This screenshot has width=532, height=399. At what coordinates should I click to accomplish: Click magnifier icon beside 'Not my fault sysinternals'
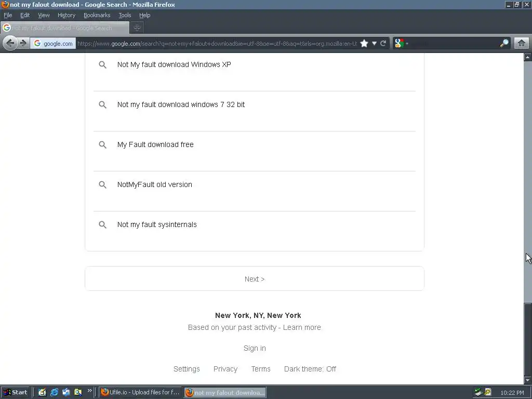(x=102, y=225)
